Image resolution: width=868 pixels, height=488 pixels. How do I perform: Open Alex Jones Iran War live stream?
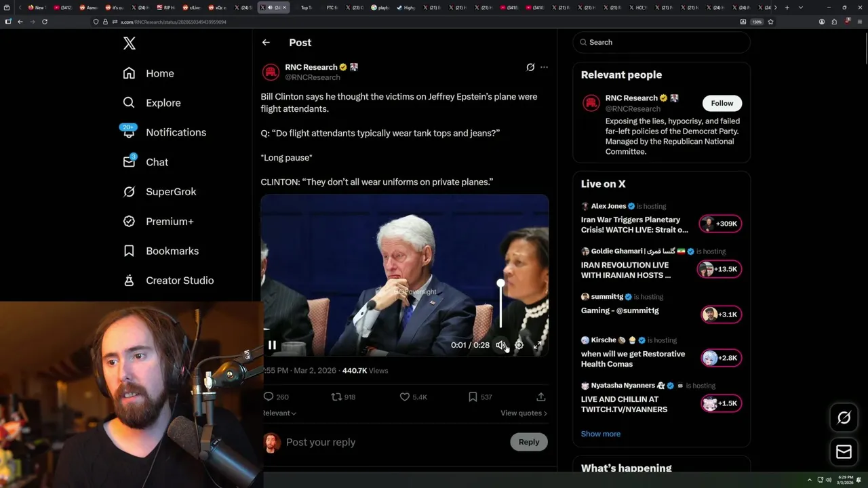[x=634, y=224]
